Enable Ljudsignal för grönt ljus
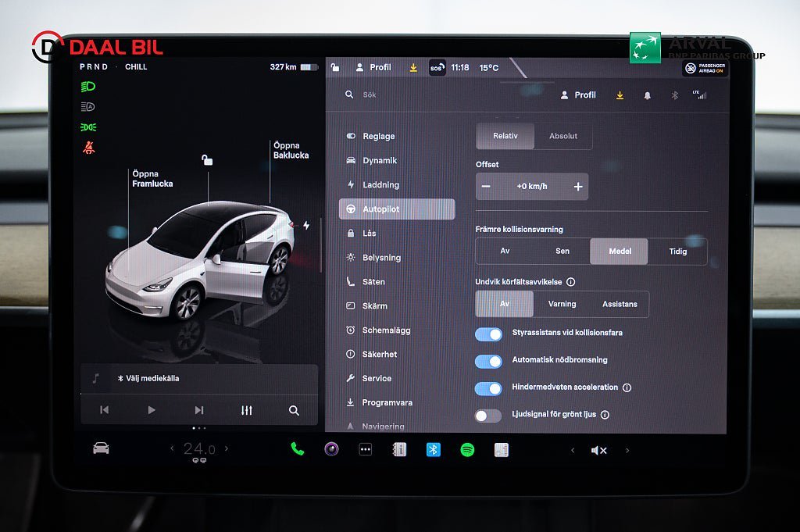Screen dimensions: 800x532 [489, 416]
